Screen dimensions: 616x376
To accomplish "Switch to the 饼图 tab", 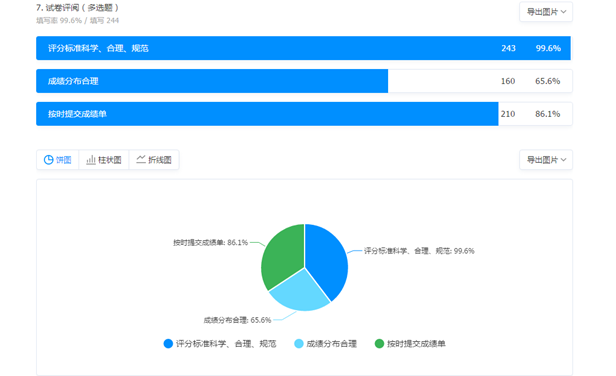I will point(58,160).
